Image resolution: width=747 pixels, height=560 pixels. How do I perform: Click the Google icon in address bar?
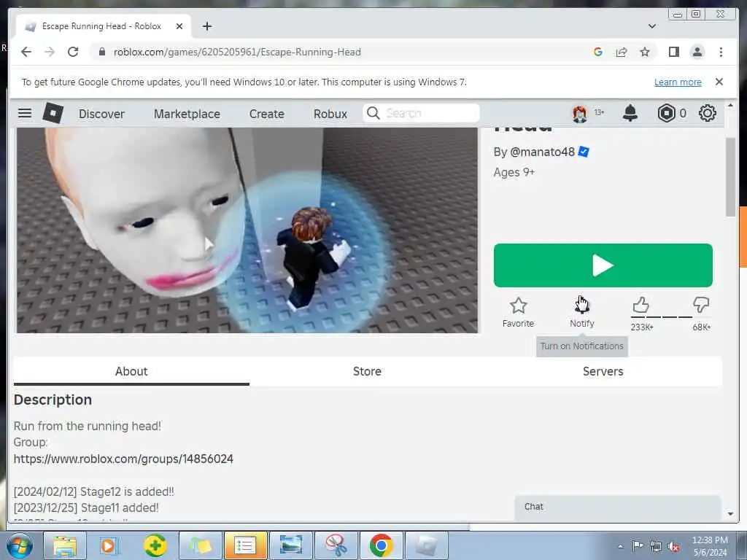click(598, 52)
